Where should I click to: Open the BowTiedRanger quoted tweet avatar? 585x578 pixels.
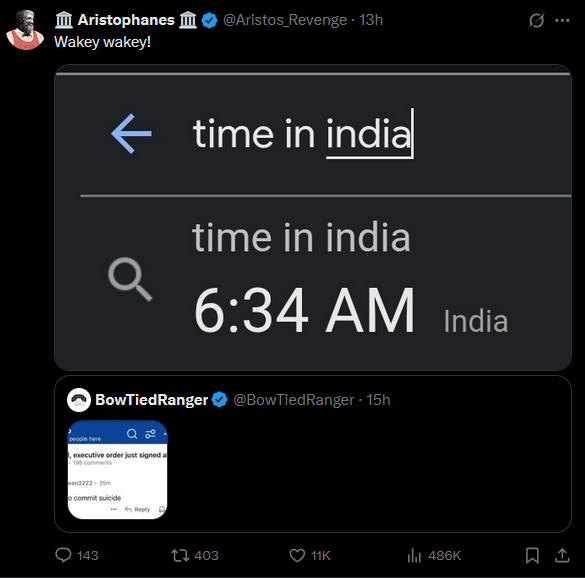coord(79,400)
